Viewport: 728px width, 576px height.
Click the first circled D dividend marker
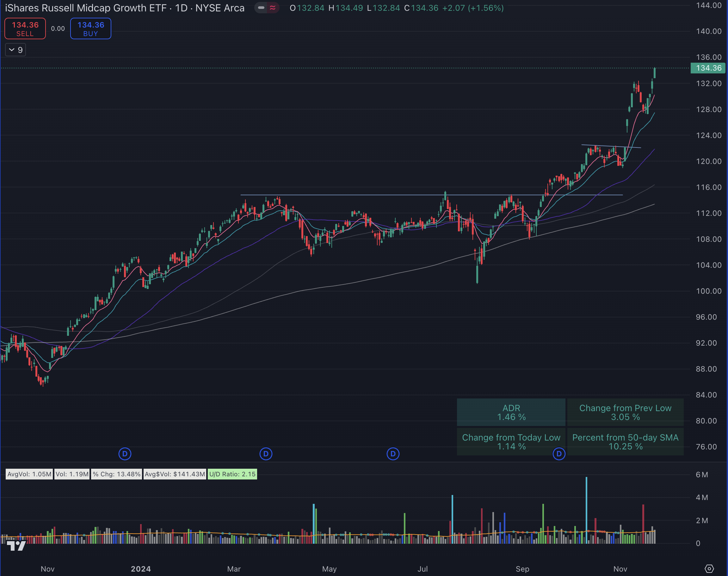point(125,454)
